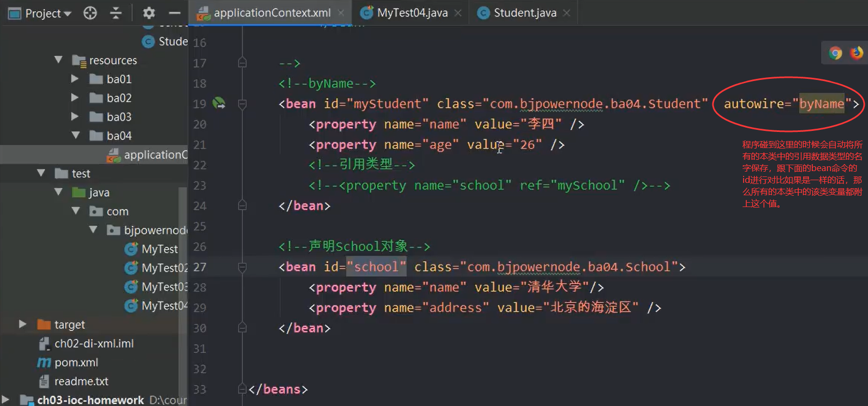Select MyTest02 class in project tree

[x=164, y=268]
